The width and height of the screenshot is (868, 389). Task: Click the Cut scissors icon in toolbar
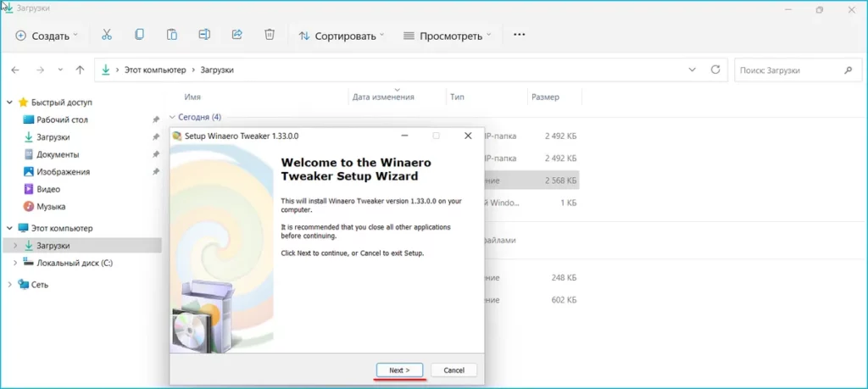click(x=106, y=35)
